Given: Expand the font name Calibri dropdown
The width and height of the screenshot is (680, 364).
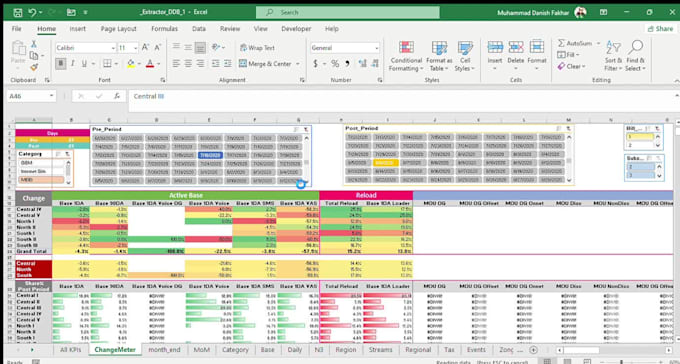Looking at the screenshot, I should click(x=113, y=48).
